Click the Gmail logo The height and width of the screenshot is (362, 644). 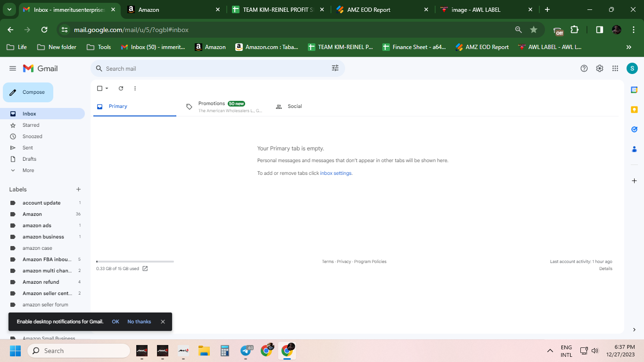tap(41, 68)
